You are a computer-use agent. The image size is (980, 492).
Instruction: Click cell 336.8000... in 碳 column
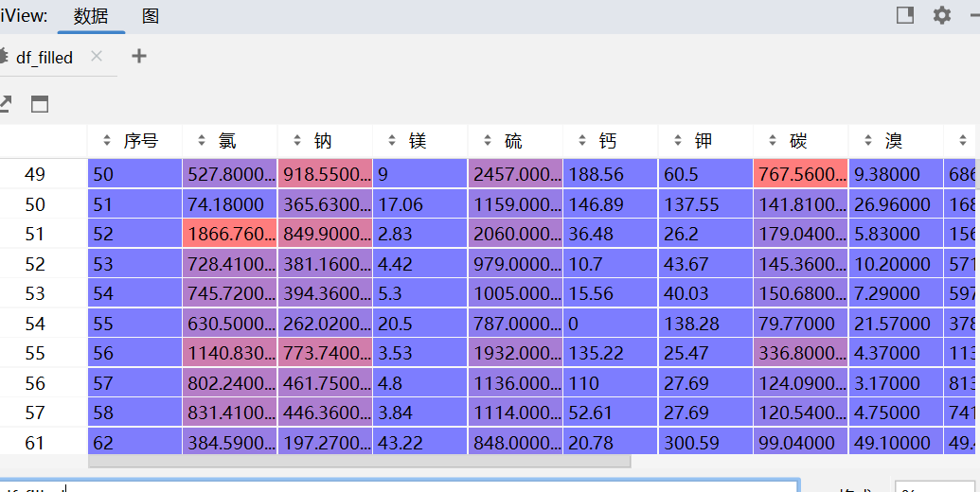(x=800, y=354)
